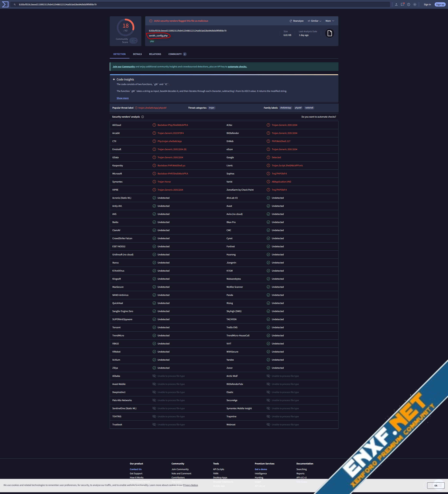
Task: Toggle the light/dark theme icon
Action: coord(415,4)
